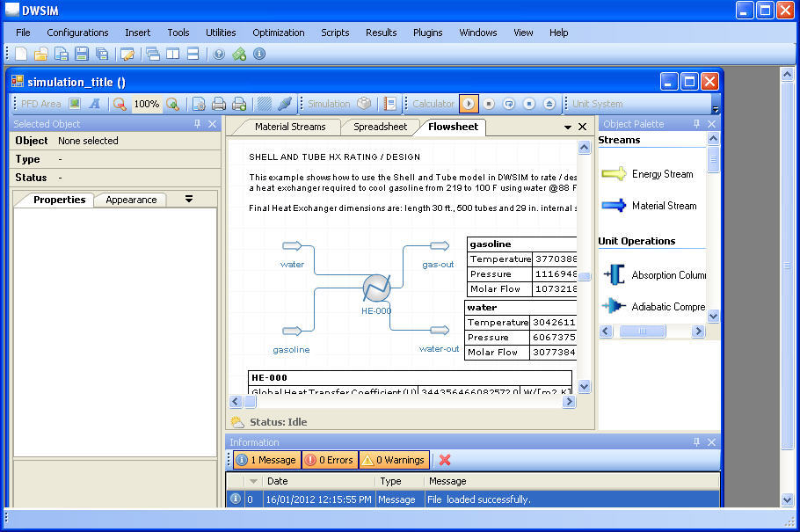This screenshot has height=532, width=800.
Task: Toggle the 1 Message filter
Action: click(267, 460)
